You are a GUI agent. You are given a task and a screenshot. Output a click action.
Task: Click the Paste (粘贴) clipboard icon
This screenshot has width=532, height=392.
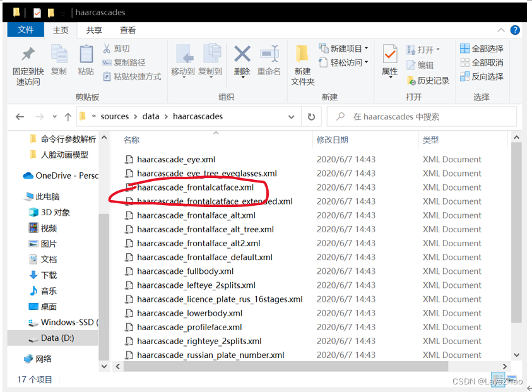tap(86, 54)
